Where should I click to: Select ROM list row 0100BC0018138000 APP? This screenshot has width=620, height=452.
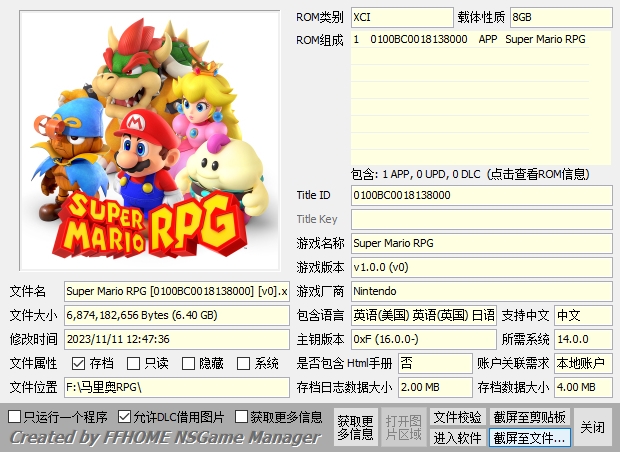(470, 40)
